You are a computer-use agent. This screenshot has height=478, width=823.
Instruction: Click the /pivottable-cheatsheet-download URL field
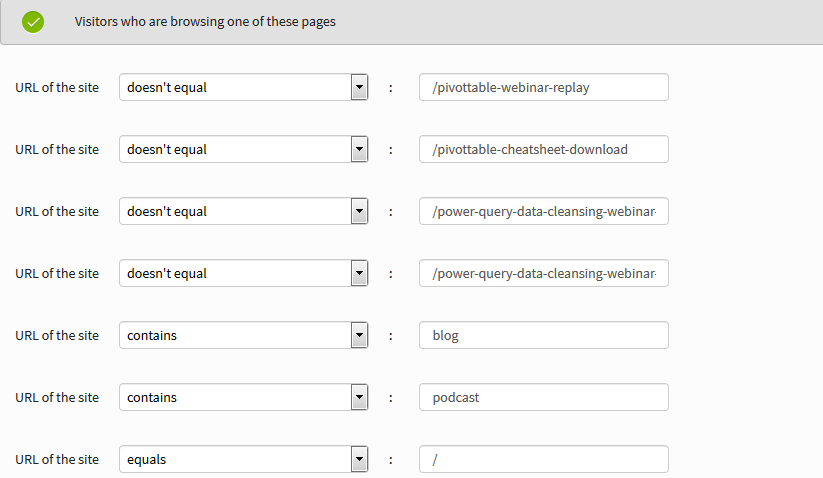click(x=543, y=150)
